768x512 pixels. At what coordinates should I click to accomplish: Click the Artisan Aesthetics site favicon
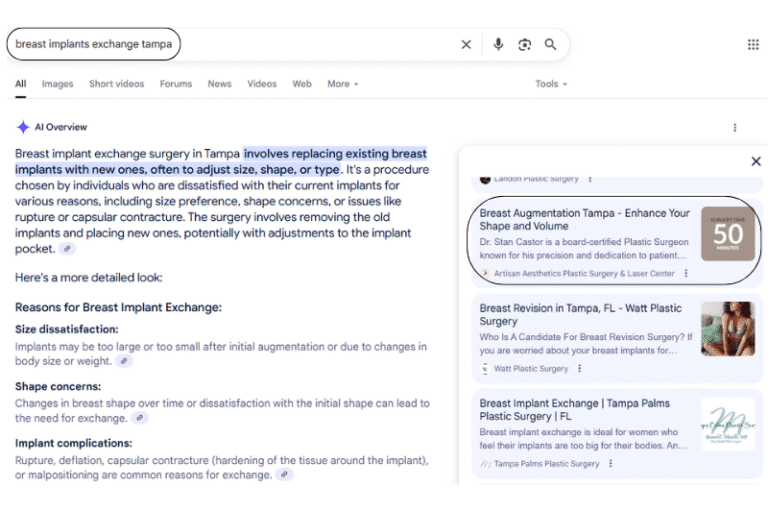[485, 273]
